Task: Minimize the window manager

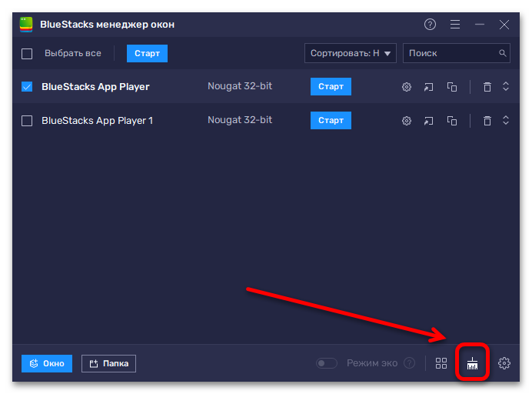Action: (480, 25)
